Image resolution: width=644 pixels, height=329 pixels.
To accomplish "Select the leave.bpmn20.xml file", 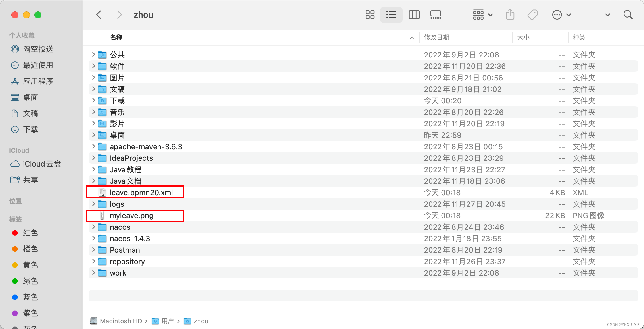I will pyautogui.click(x=141, y=192).
